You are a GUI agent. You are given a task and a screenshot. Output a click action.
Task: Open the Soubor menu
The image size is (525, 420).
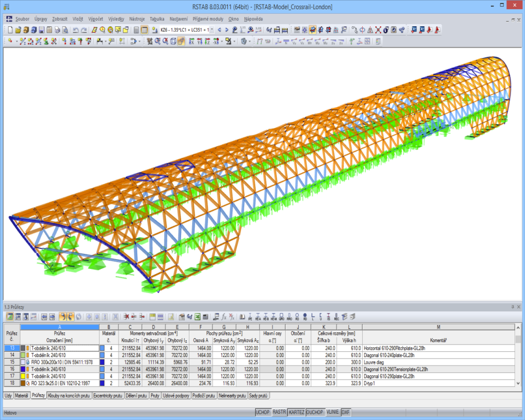tap(22, 19)
